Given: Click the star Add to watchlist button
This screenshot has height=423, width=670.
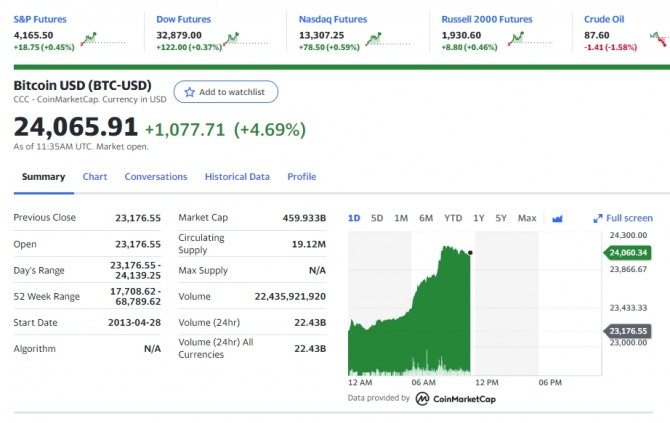Looking at the screenshot, I should (225, 92).
